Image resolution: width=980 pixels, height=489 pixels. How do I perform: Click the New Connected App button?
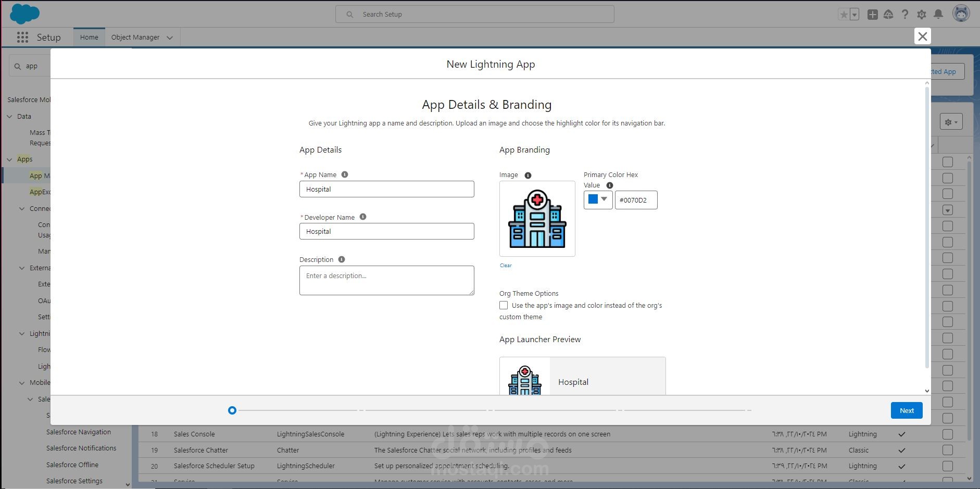[948, 72]
